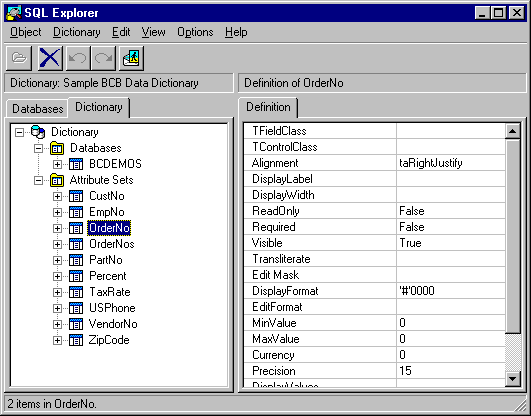The width and height of the screenshot is (531, 416).
Task: Select the USPhone attribute set
Action: coord(112,308)
